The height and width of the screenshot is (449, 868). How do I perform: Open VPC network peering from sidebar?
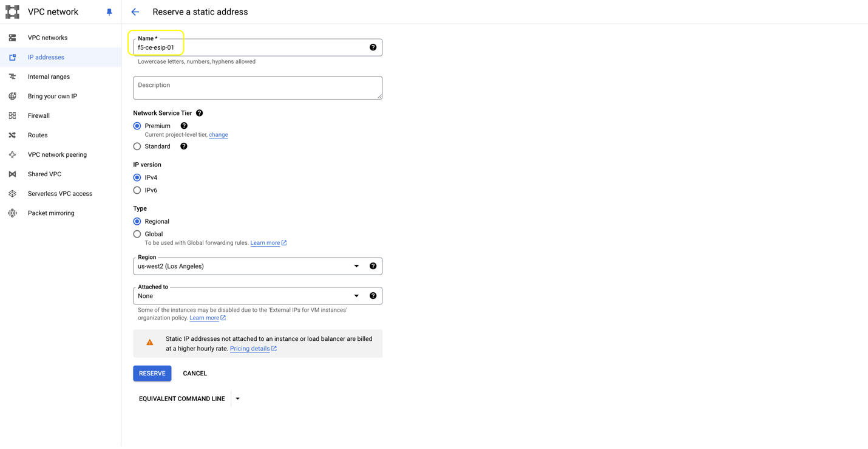point(12,154)
